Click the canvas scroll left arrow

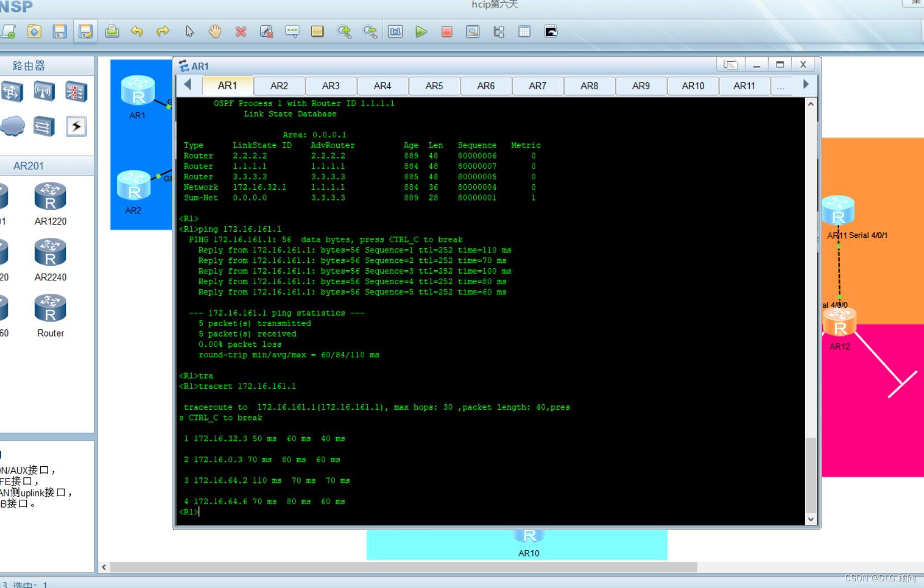point(104,567)
